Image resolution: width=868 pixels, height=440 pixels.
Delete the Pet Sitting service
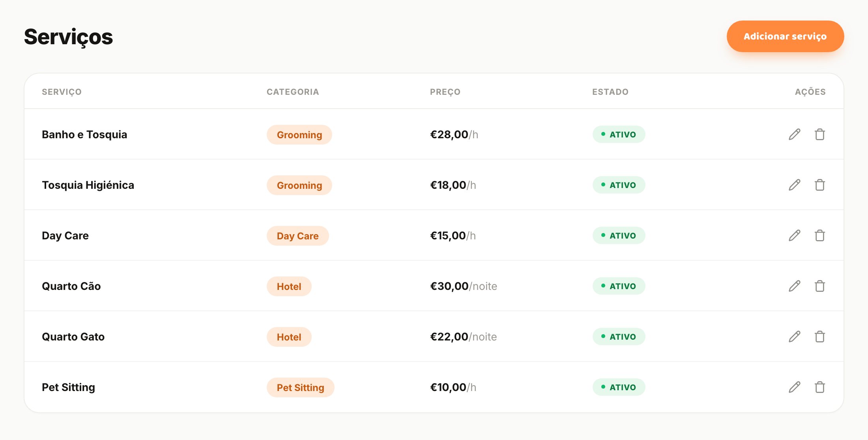[820, 387]
